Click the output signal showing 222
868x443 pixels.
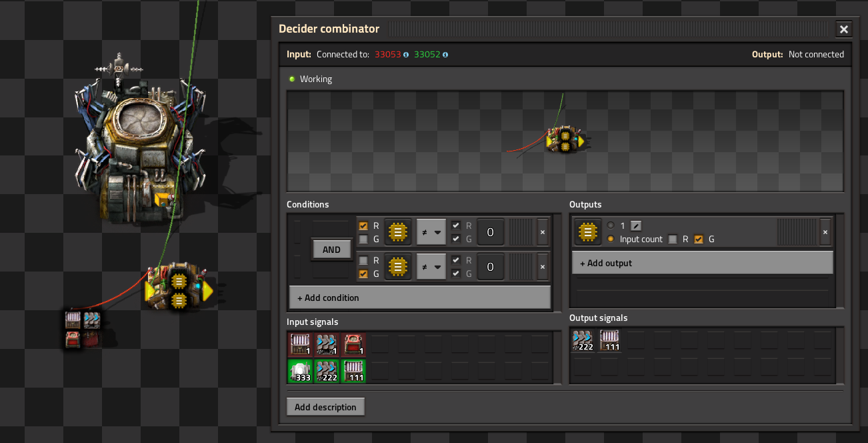583,340
